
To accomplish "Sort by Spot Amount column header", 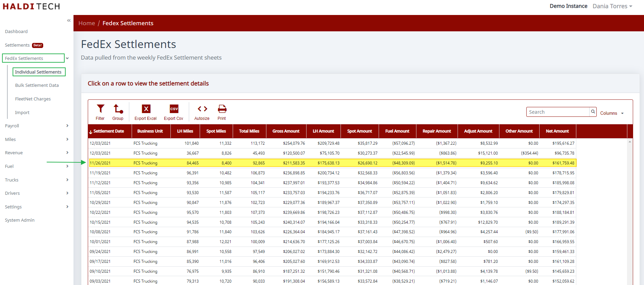I will [360, 131].
